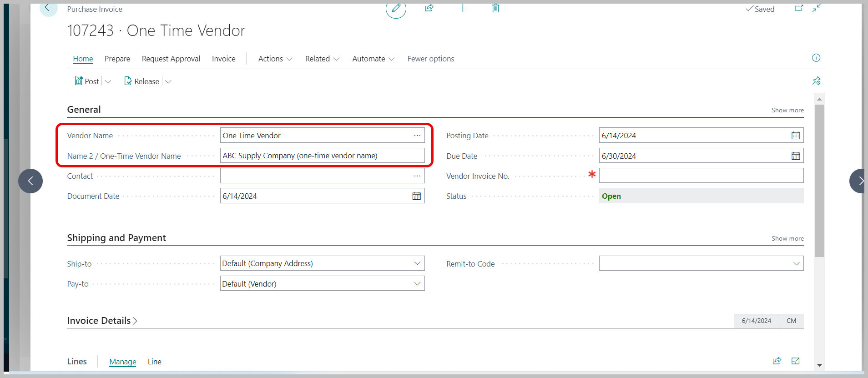This screenshot has height=378, width=868.
Task: Expand the Release dropdown arrow
Action: [x=168, y=82]
